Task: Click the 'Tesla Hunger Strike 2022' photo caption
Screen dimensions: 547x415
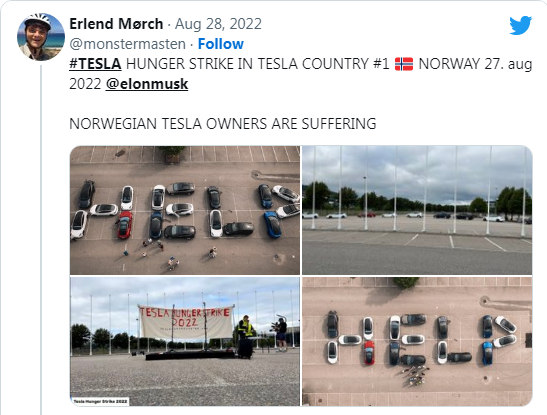Action: [x=100, y=401]
